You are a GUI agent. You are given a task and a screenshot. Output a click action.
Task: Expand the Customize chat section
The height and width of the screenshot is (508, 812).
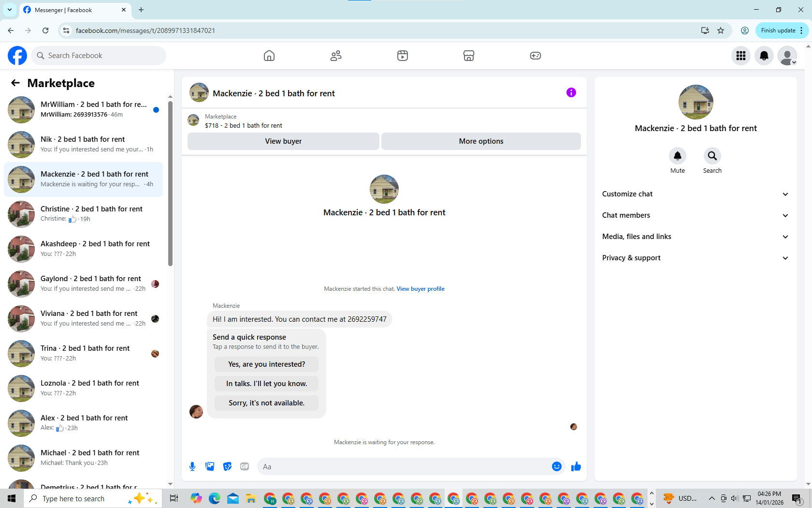point(696,194)
